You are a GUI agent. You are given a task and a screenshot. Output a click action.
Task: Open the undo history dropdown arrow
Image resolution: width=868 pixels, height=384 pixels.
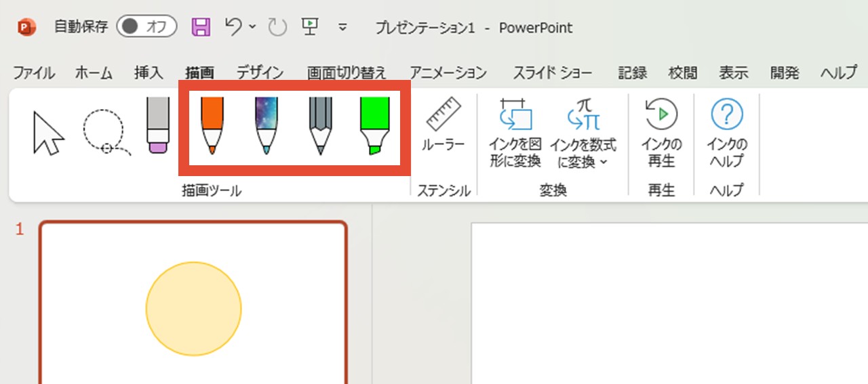(253, 27)
